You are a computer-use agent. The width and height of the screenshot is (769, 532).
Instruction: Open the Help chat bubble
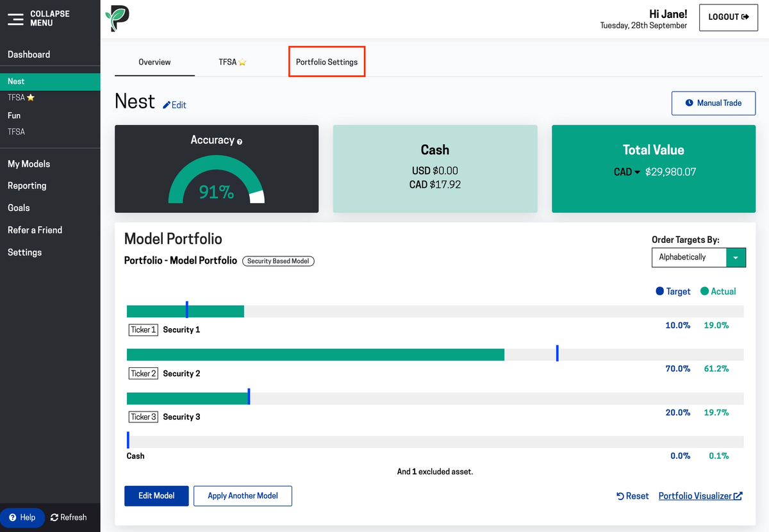pos(22,517)
